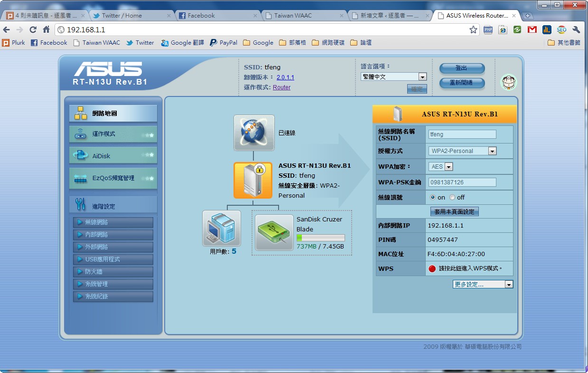Click the 重新開機 reboot button
588x373 pixels.
(462, 83)
